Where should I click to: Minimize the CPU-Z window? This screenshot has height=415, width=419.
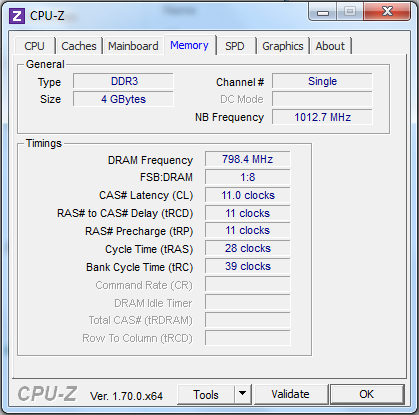pos(323,13)
